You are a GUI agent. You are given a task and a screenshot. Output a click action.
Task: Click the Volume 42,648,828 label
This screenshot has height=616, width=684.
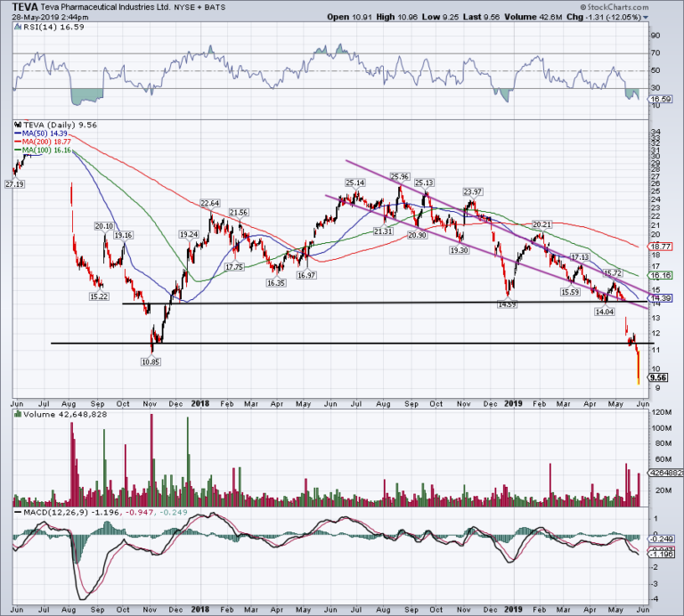[x=61, y=415]
